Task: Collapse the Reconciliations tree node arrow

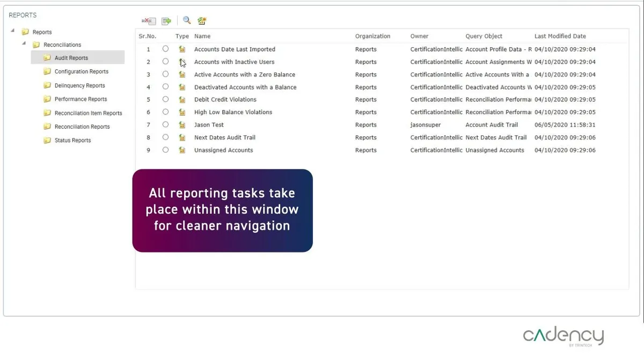Action: (x=24, y=43)
